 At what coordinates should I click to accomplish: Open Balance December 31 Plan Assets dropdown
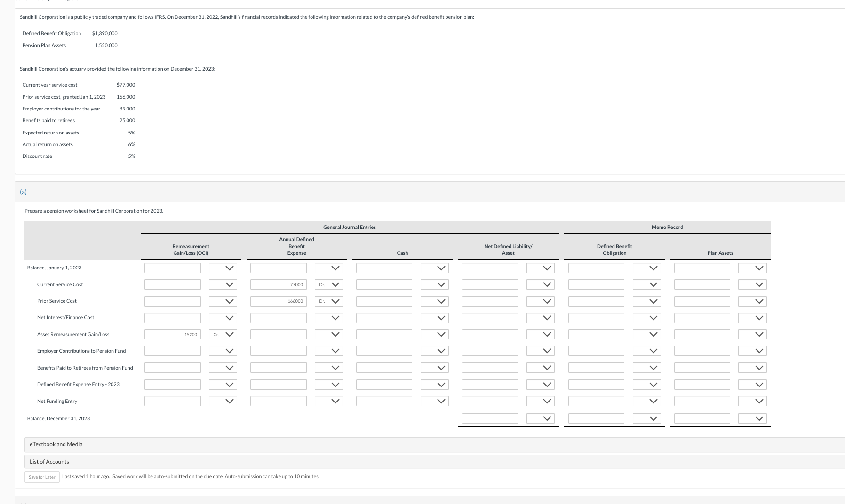click(753, 418)
